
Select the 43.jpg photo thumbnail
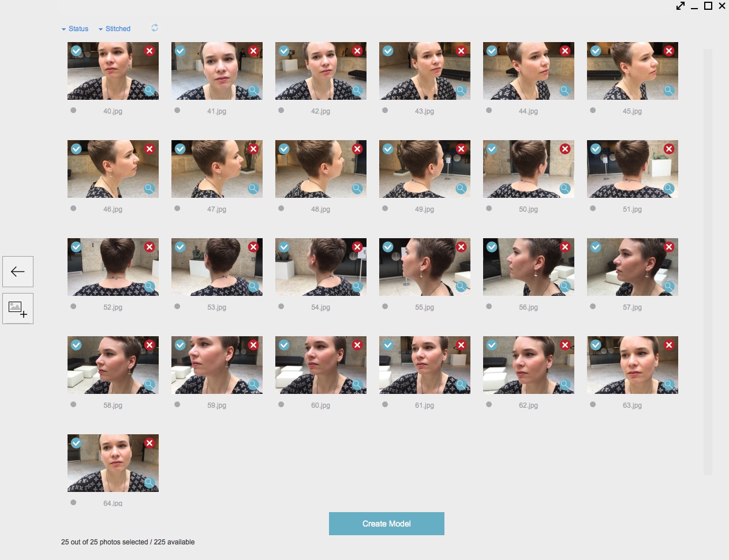point(424,71)
